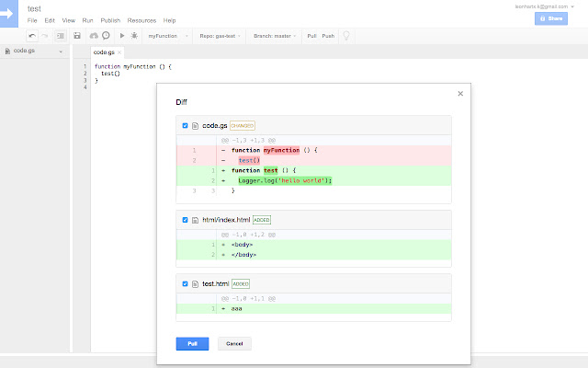Click the lightbulb icon in toolbar

coord(346,36)
